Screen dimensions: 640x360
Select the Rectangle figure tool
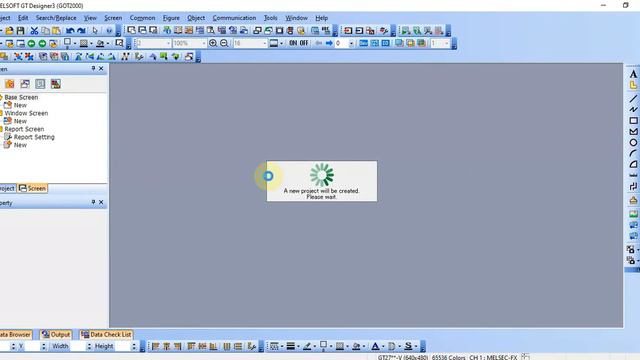(x=633, y=120)
